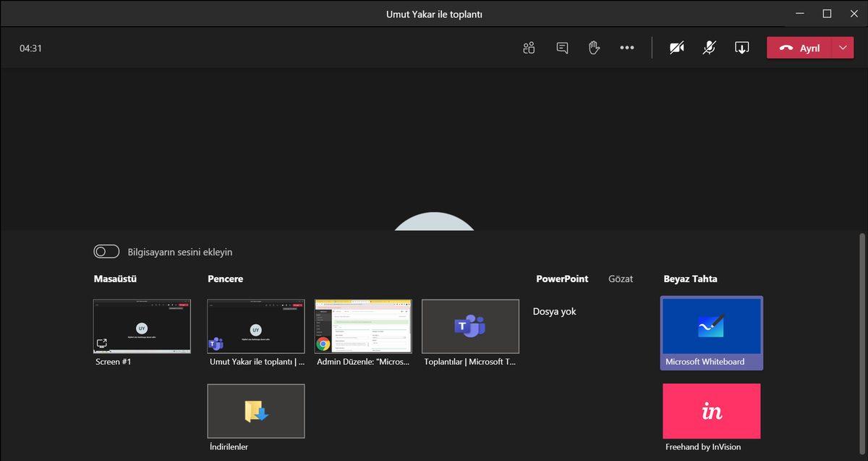Raise your hand in the meeting
The height and width of the screenshot is (461, 868).
coord(594,47)
